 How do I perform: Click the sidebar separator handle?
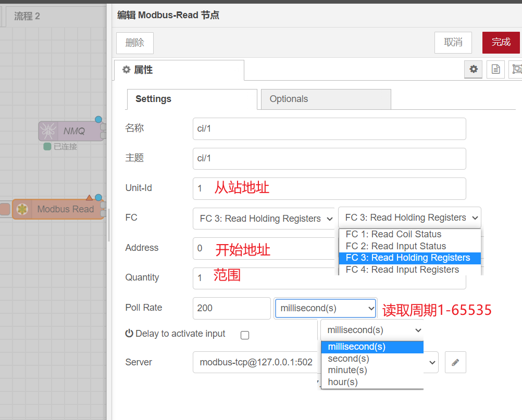click(109, 226)
